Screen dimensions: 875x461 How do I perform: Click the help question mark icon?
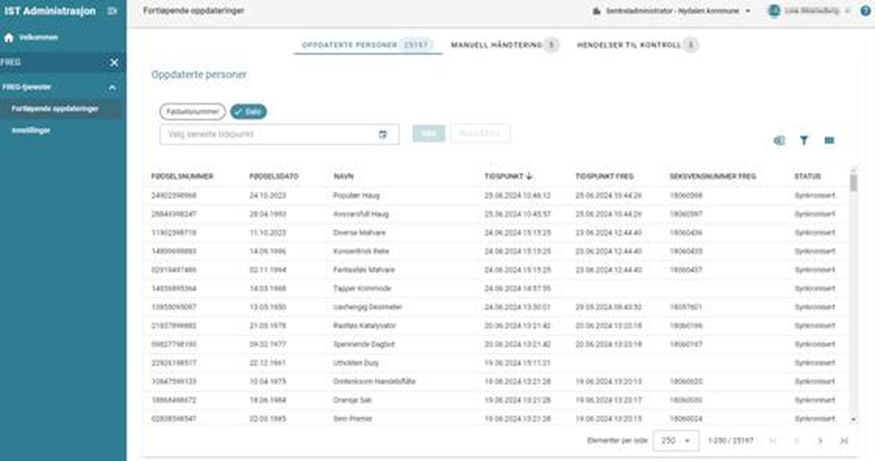[x=865, y=11]
